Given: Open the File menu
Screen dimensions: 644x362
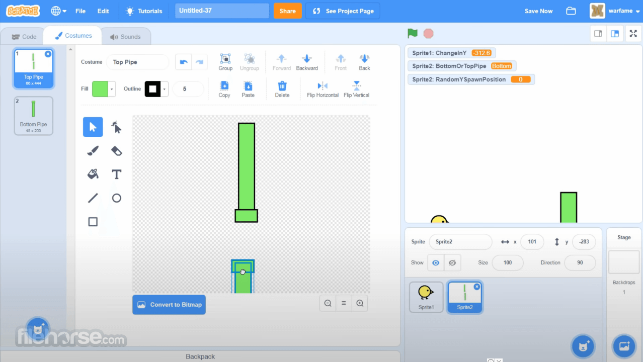Looking at the screenshot, I should tap(80, 11).
